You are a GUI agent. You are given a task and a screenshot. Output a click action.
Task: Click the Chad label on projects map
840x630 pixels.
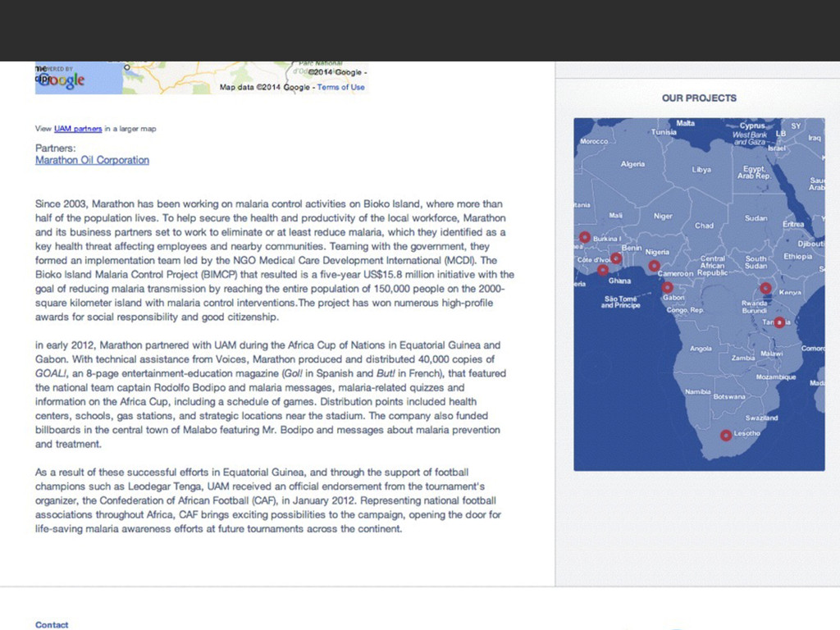tap(704, 226)
